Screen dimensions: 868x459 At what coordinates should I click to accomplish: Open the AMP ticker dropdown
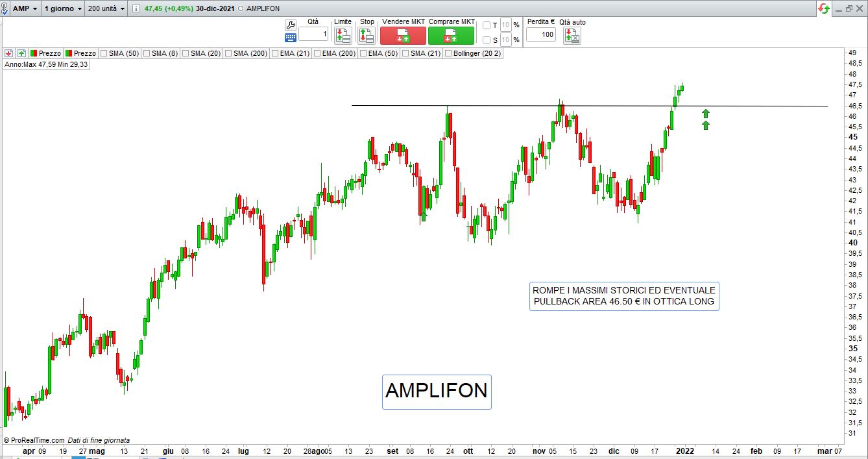point(26,9)
